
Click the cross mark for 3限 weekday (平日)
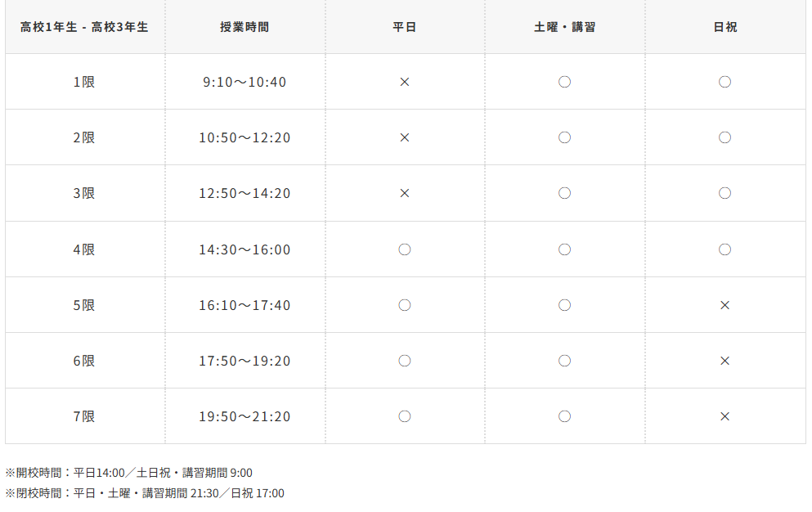404,193
